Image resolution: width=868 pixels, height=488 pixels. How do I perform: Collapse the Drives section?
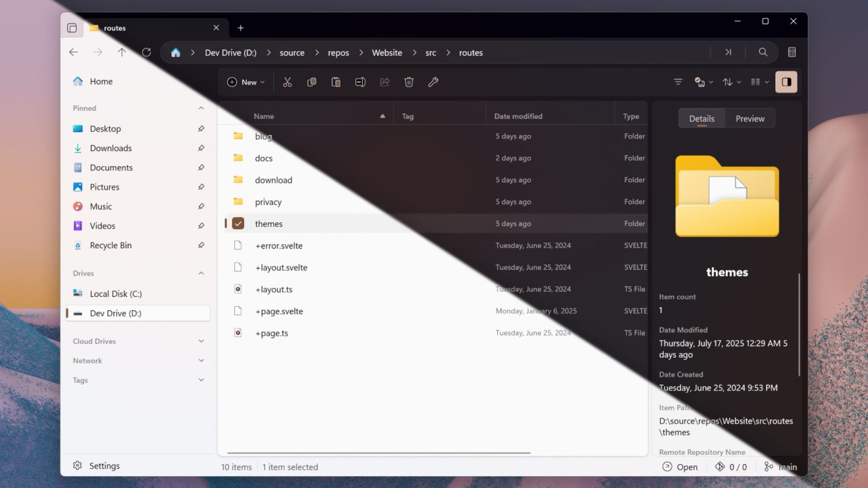(201, 273)
